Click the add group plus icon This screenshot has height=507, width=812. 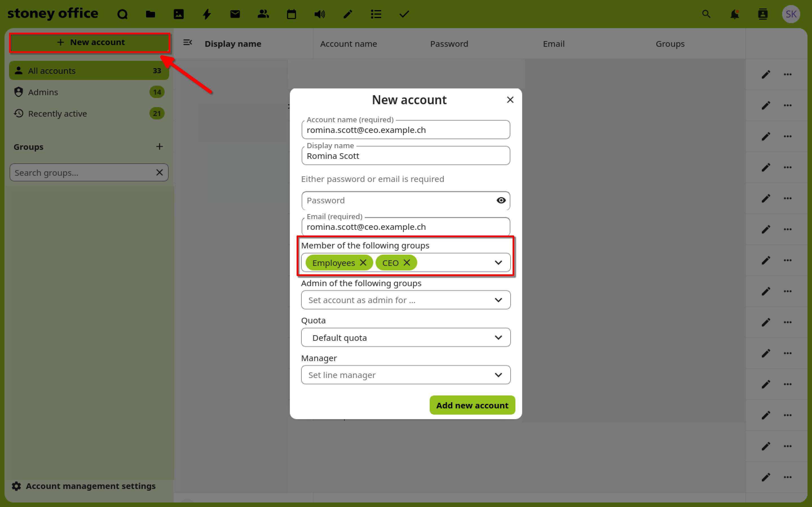159,146
